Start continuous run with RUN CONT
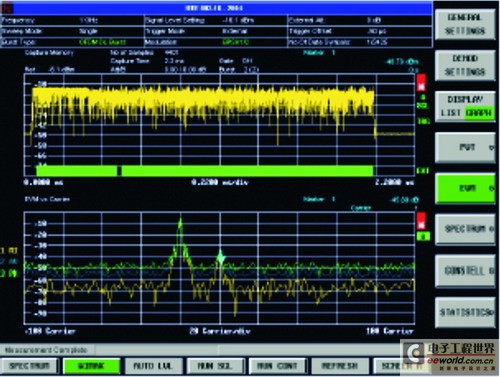Screen dimensions: 500x377 277,366
